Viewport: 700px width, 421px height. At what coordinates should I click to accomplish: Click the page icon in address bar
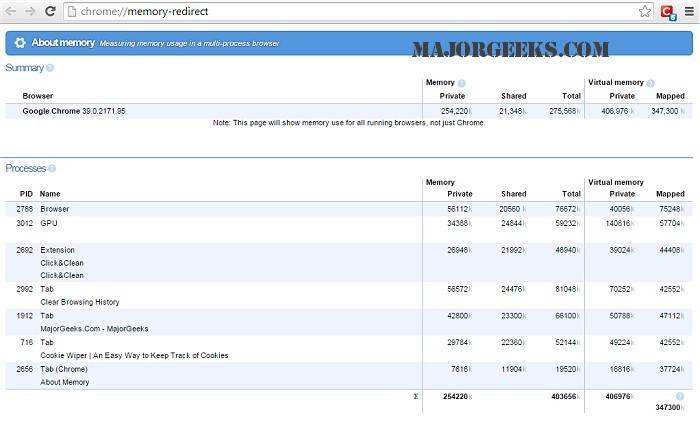[x=71, y=12]
